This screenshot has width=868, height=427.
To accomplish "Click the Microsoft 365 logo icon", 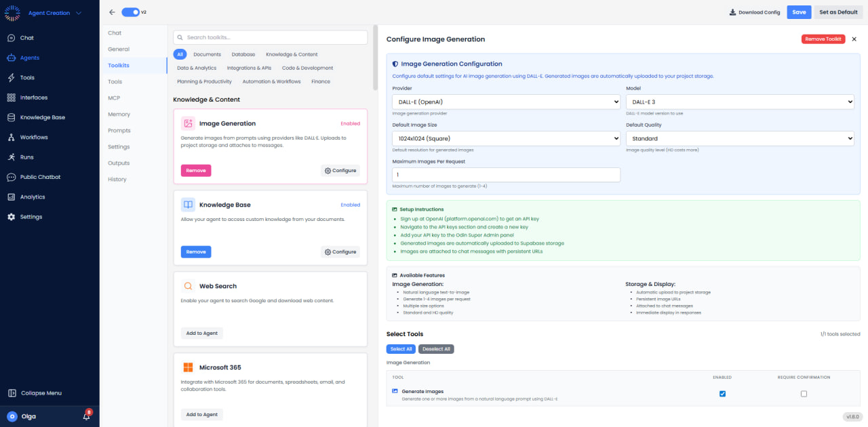I will pyautogui.click(x=188, y=367).
